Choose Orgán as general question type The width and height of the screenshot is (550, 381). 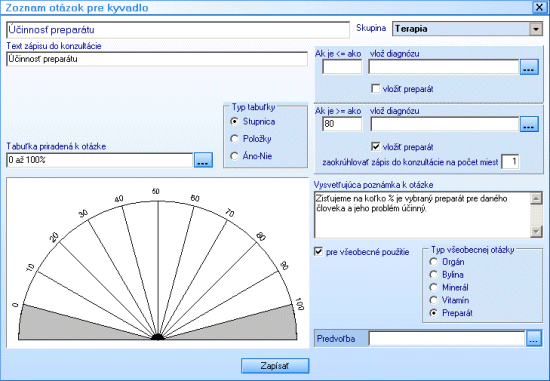[x=434, y=262]
